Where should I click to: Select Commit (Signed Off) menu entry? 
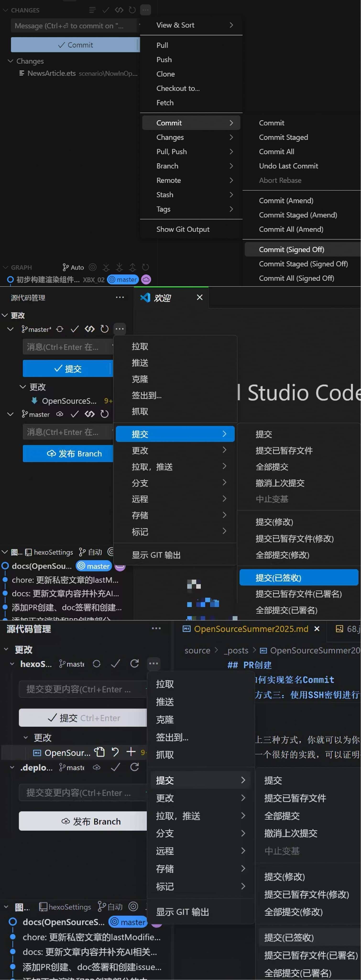point(291,250)
